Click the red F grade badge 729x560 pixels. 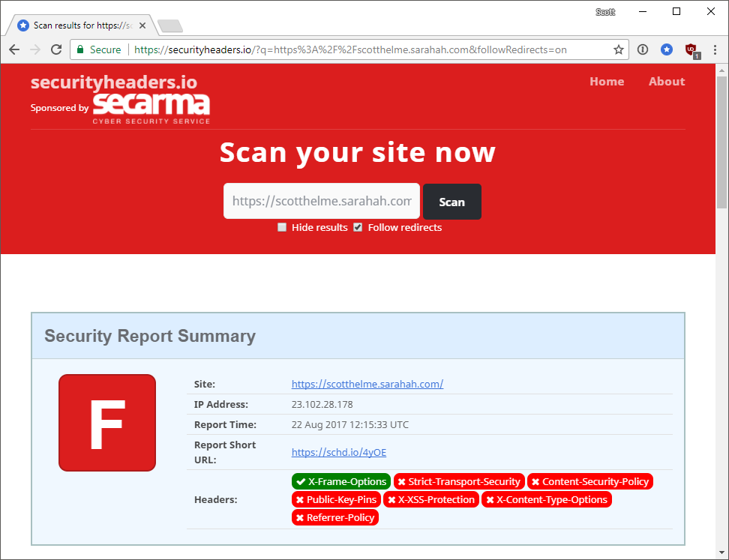(107, 423)
